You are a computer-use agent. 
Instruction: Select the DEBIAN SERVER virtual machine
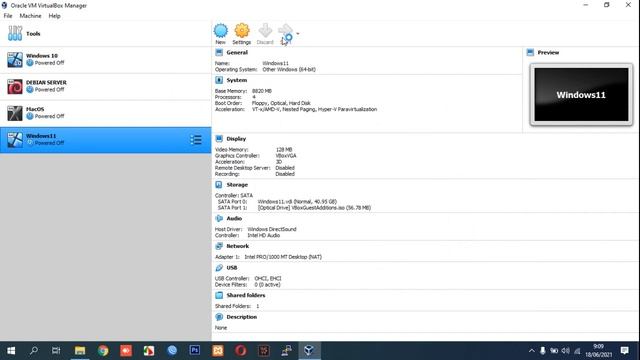(x=105, y=86)
